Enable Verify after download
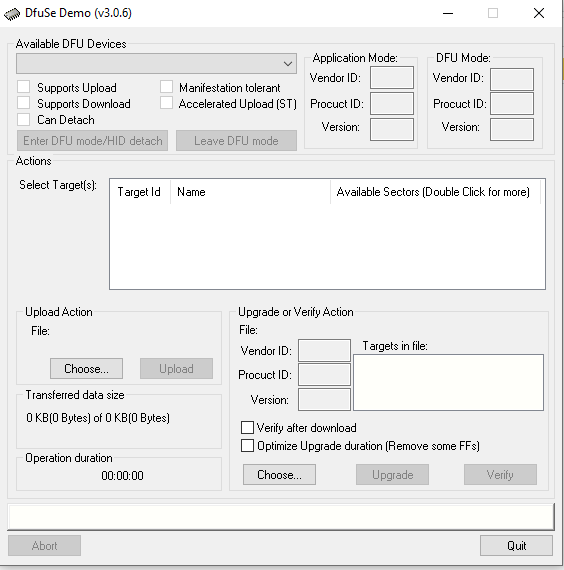564x570 pixels. [x=247, y=428]
